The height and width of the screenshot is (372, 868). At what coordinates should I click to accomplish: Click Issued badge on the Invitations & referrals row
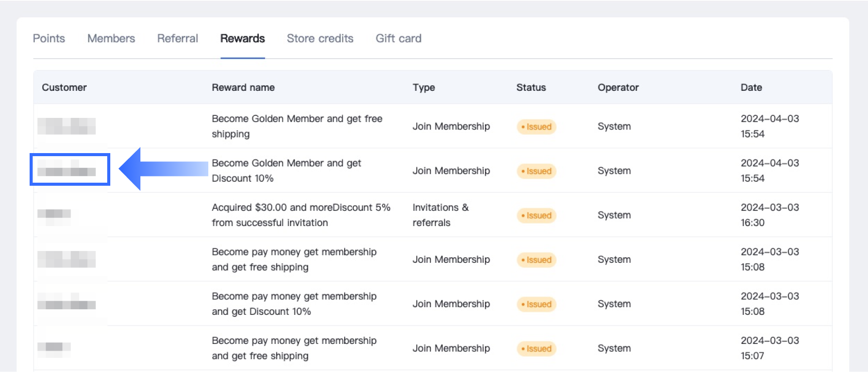coord(536,215)
